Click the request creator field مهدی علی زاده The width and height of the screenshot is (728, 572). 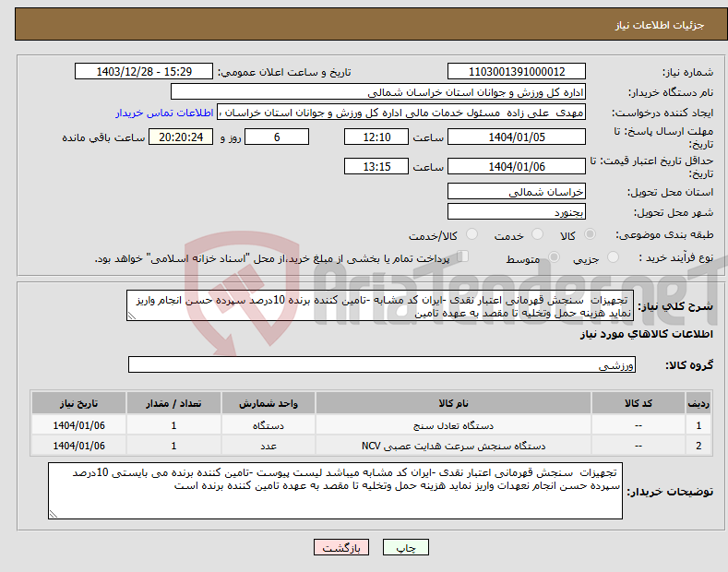coord(401,113)
